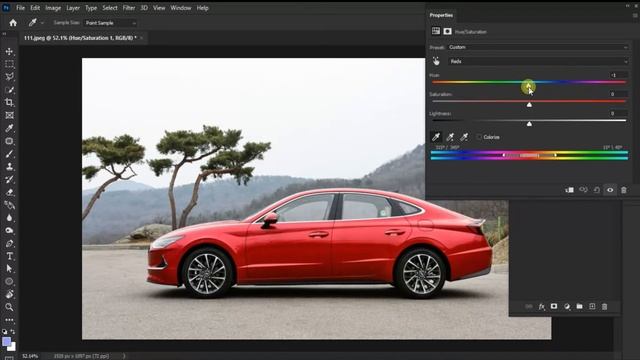Viewport: 640px width, 360px height.
Task: Open the File menu
Action: (20, 8)
